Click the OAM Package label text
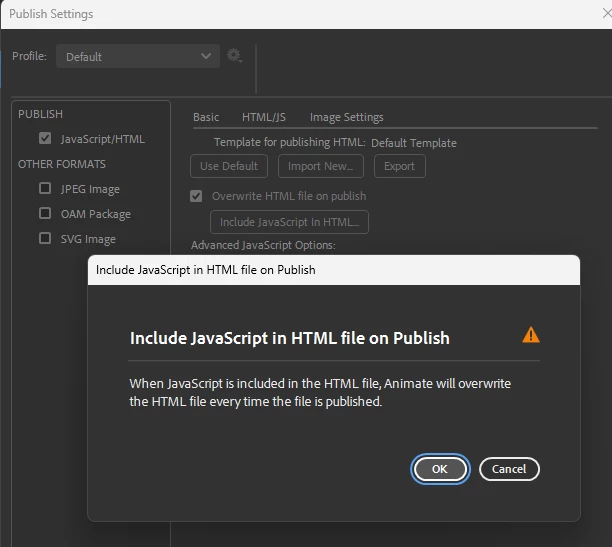Viewport: 612px width, 547px height. pyautogui.click(x=96, y=214)
